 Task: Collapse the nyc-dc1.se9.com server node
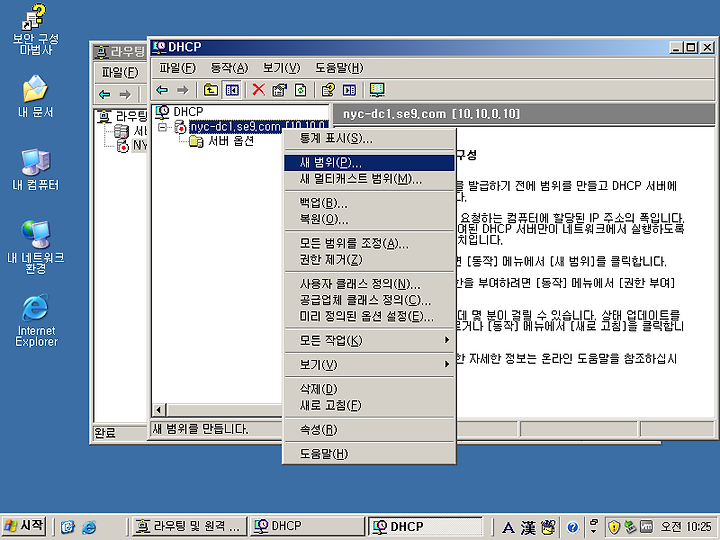[x=163, y=127]
